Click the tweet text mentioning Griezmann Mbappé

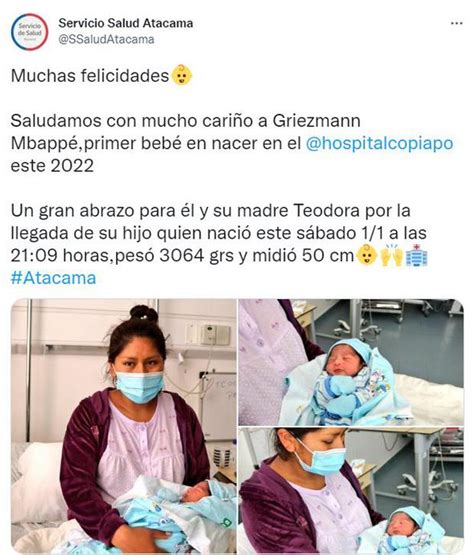click(x=232, y=143)
